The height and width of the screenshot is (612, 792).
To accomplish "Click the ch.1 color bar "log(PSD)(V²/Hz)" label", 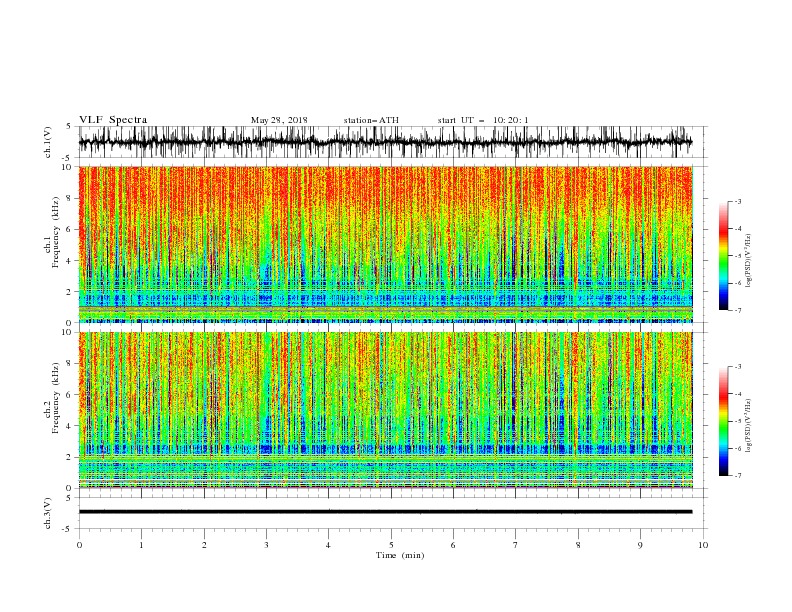I will click(x=749, y=261).
